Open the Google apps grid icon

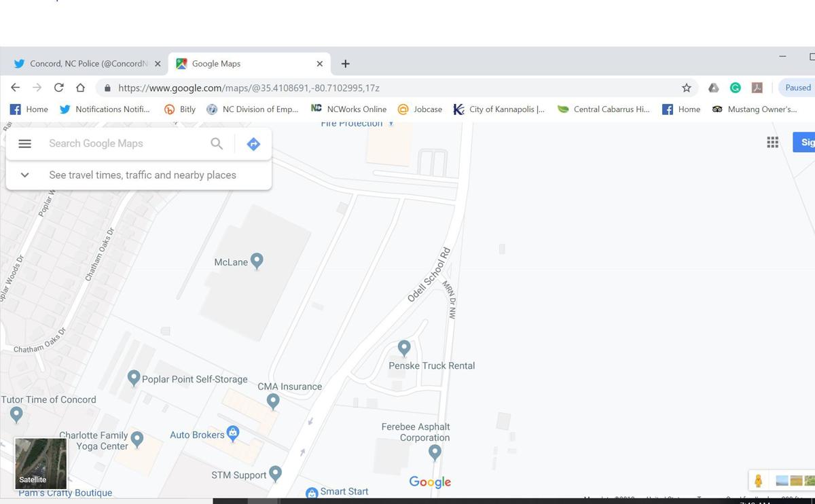click(x=772, y=142)
